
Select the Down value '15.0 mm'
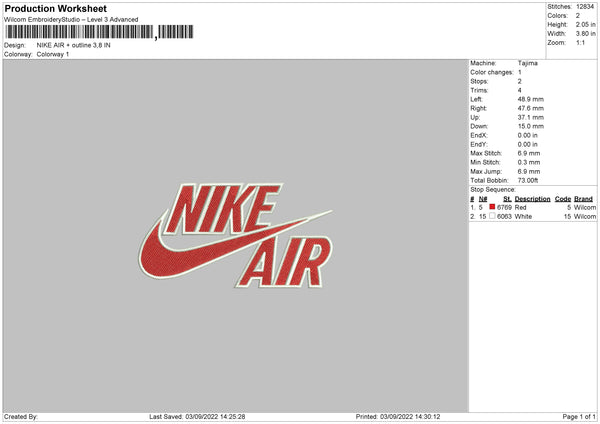(x=531, y=126)
